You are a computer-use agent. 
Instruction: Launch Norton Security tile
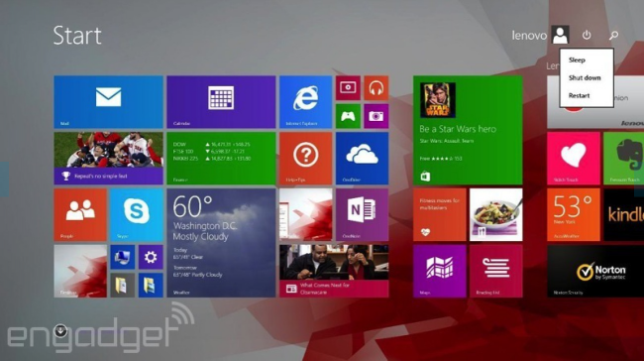(x=595, y=271)
